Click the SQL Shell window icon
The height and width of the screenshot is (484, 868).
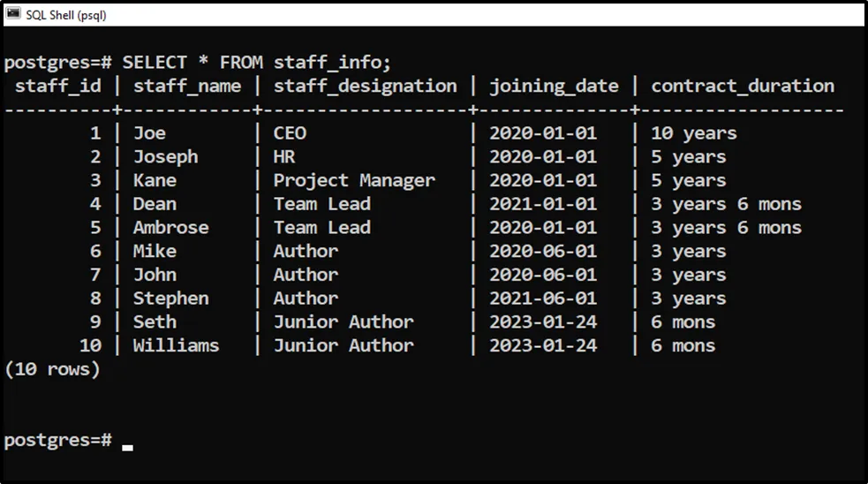[13, 14]
